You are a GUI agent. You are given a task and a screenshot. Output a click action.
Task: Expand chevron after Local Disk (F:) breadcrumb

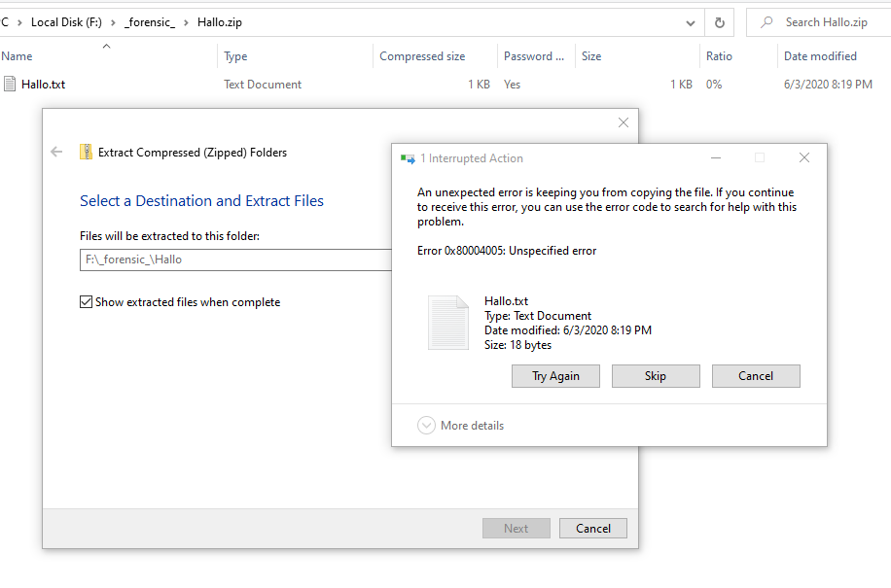[113, 22]
